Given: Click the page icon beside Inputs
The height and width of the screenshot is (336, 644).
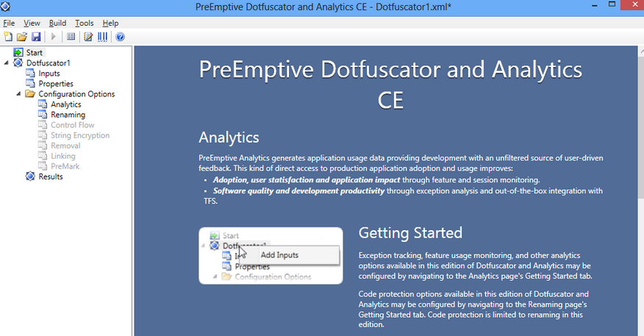Looking at the screenshot, I should point(30,73).
